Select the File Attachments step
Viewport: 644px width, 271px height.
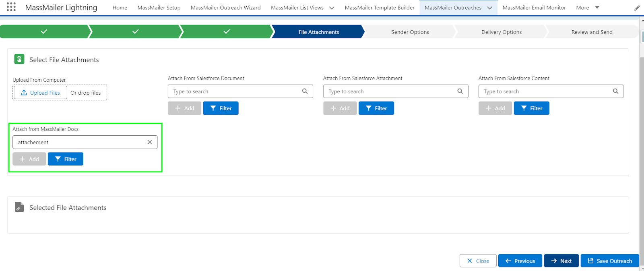coord(319,32)
